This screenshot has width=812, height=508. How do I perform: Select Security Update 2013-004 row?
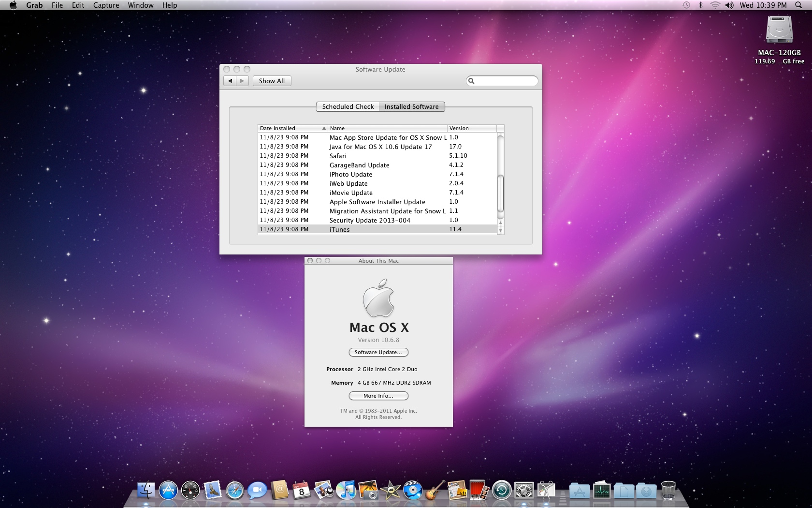click(377, 220)
